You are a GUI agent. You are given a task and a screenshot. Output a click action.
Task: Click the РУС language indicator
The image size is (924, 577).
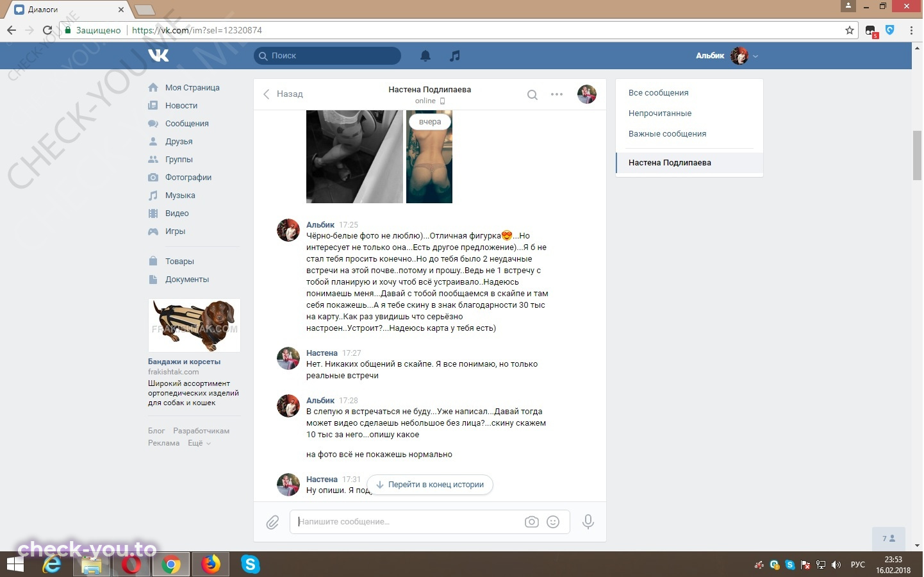pyautogui.click(x=858, y=565)
